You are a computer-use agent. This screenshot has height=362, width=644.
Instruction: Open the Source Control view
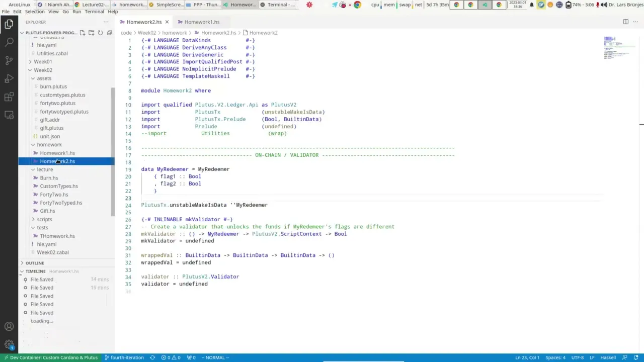click(x=9, y=60)
